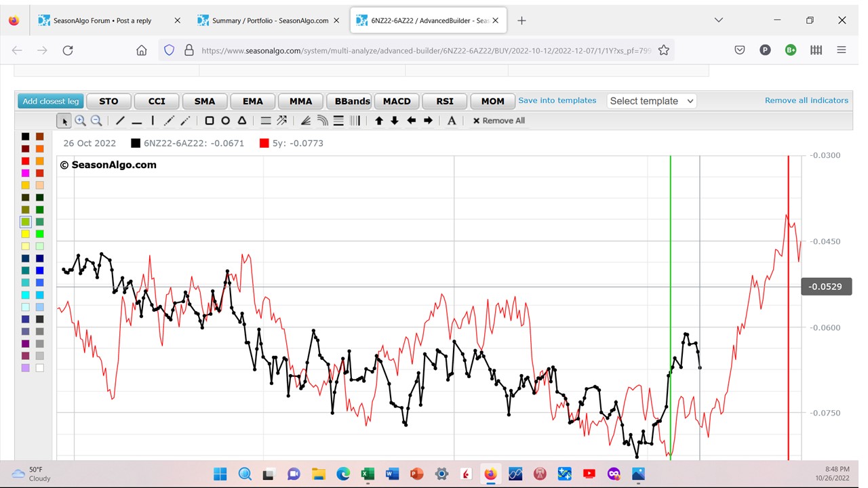Pick the bright red color swatch
The image size is (868, 488).
coord(25,161)
